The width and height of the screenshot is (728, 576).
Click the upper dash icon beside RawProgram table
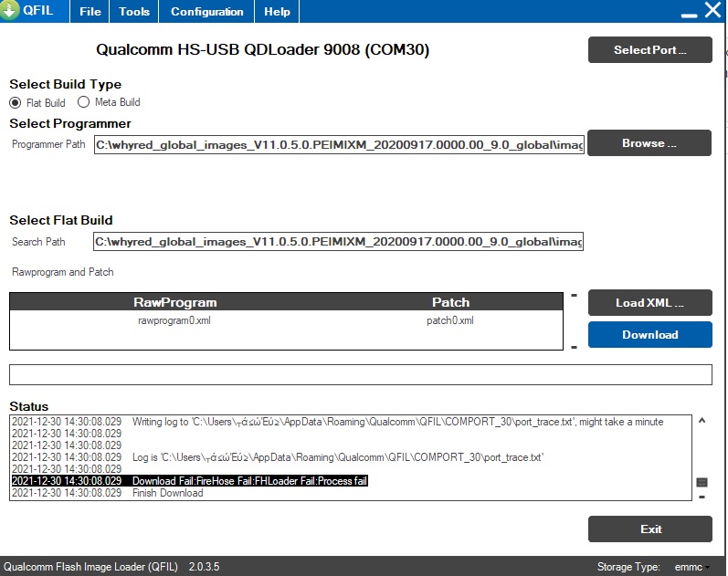point(574,295)
